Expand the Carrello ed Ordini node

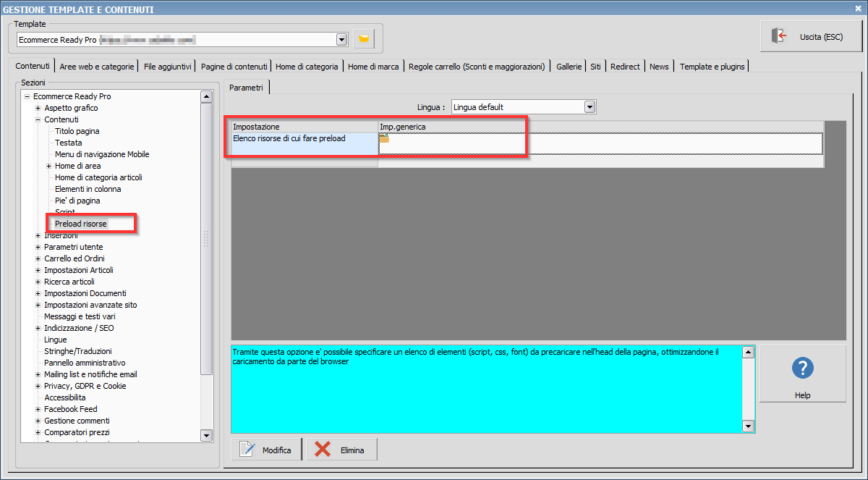[x=38, y=258]
